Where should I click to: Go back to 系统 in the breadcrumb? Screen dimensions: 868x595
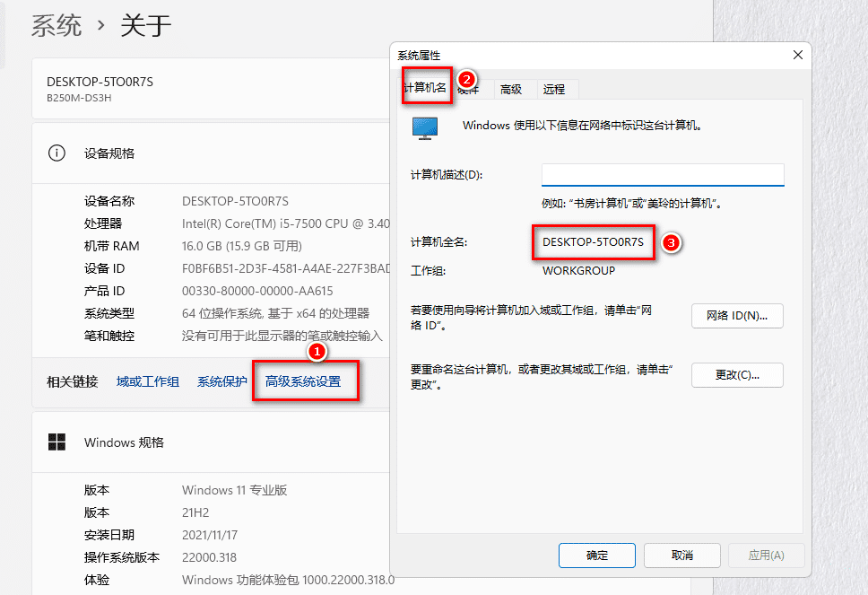56,25
